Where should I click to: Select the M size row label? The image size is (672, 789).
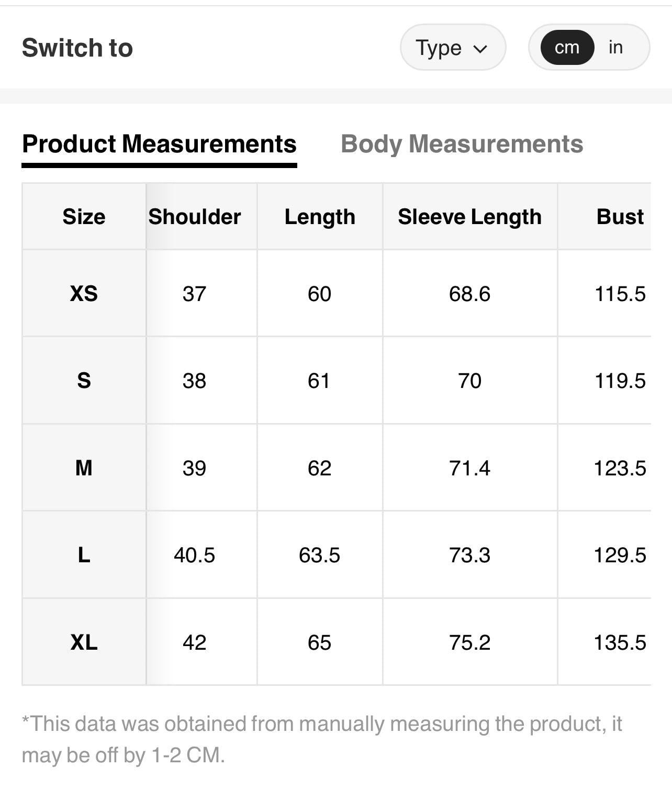pos(84,468)
